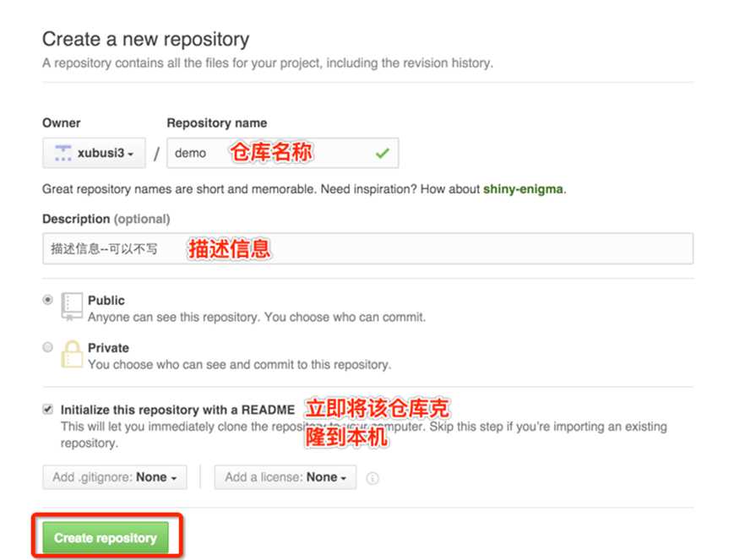The image size is (756, 560).
Task: Open the Add .gitignore dropdown
Action: (115, 477)
